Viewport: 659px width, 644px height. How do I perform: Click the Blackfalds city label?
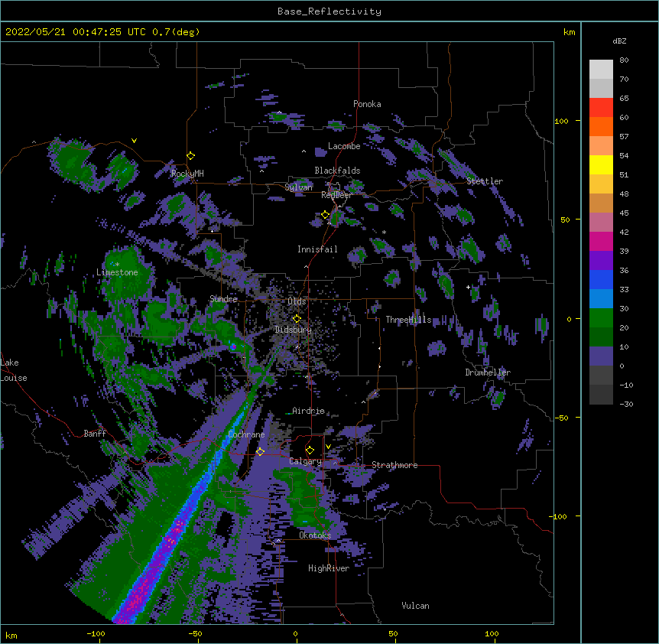pos(337,171)
